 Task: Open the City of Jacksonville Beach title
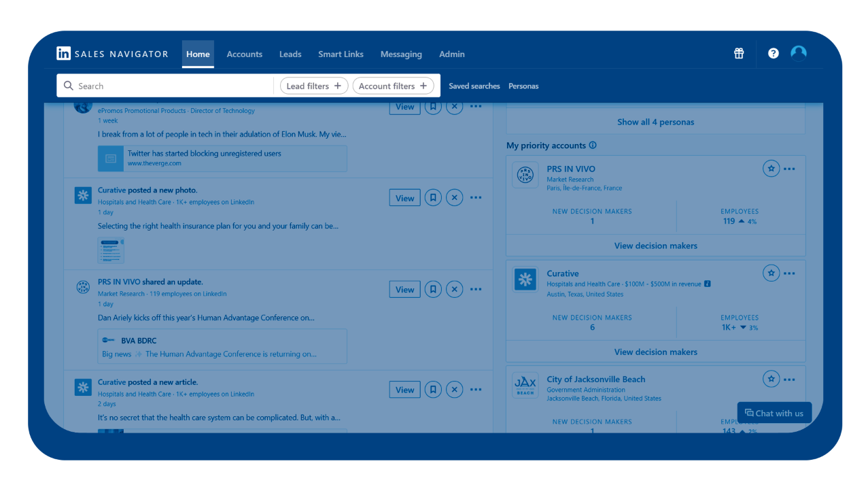point(596,379)
